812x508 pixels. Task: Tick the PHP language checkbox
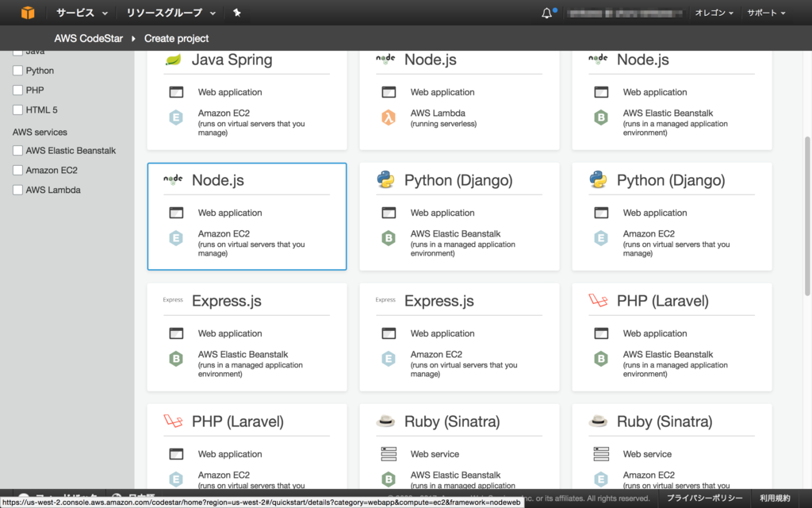[17, 90]
